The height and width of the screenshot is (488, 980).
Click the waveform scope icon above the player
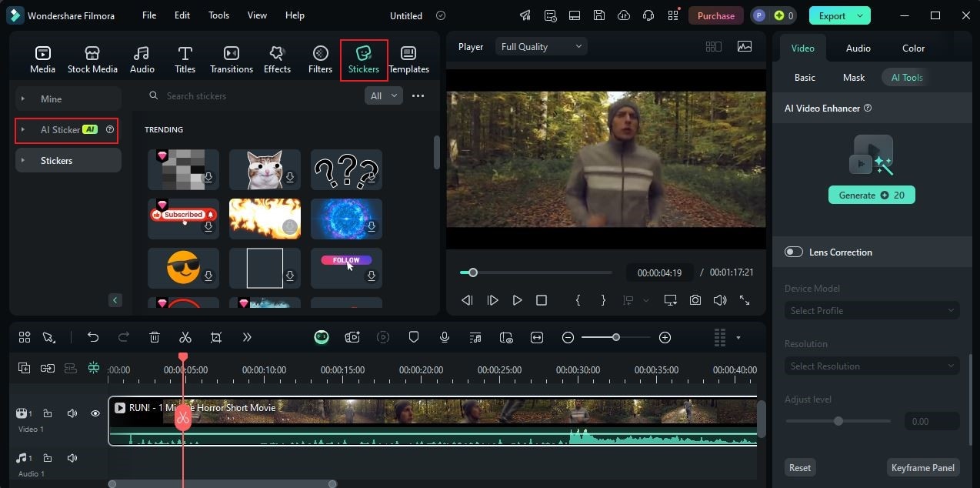click(x=745, y=46)
